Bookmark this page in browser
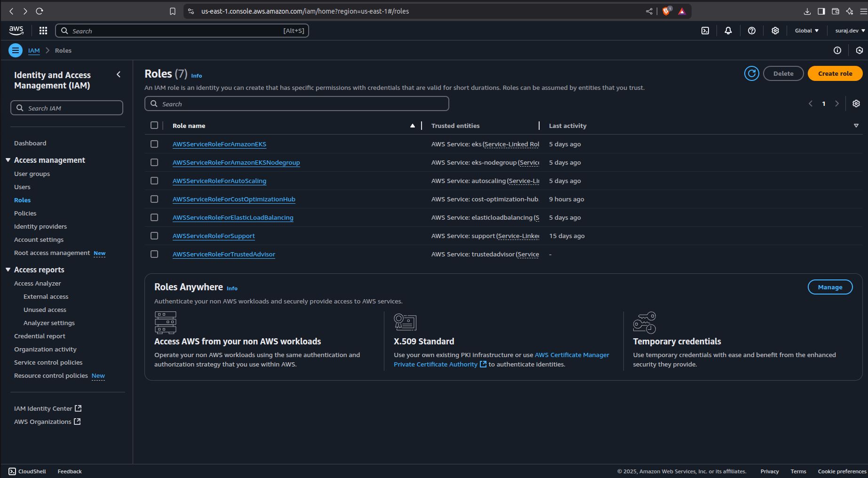Image resolution: width=868 pixels, height=478 pixels. [173, 11]
